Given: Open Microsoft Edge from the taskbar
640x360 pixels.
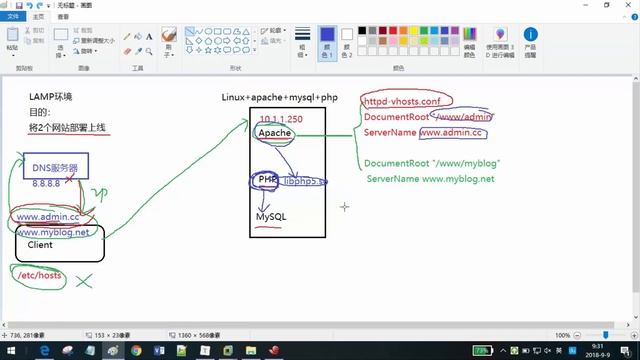Looking at the screenshot, I should click(45, 351).
